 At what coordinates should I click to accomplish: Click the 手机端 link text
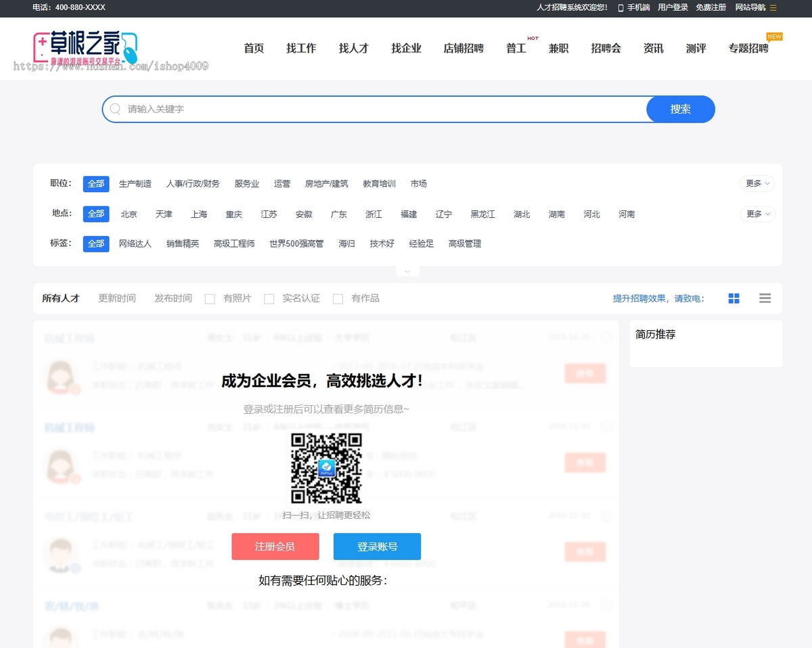tap(638, 7)
